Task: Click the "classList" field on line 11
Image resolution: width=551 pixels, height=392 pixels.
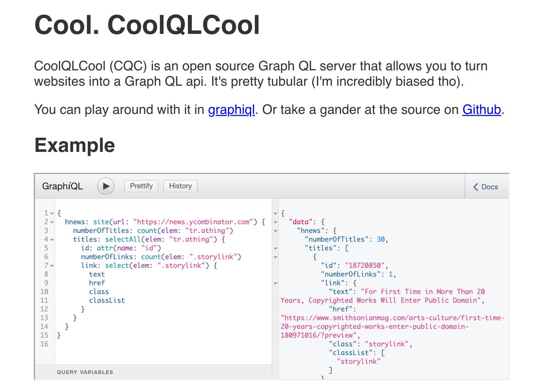Action: pos(107,301)
